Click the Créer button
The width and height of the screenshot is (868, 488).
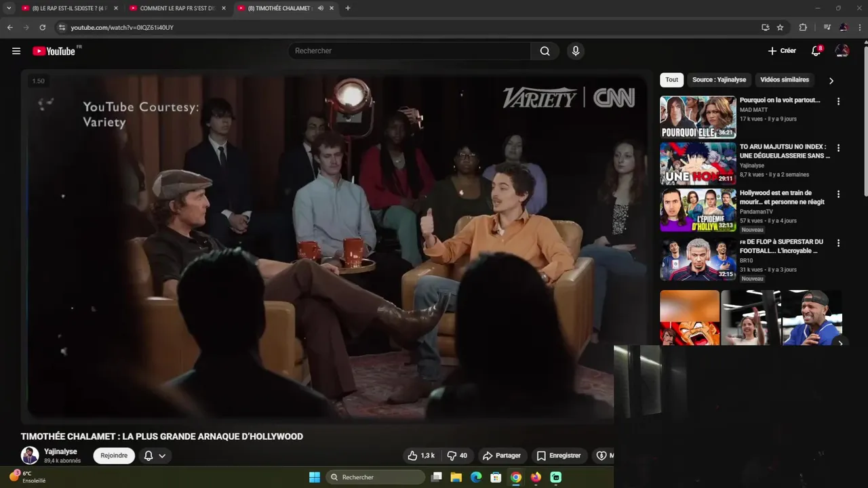coord(782,51)
